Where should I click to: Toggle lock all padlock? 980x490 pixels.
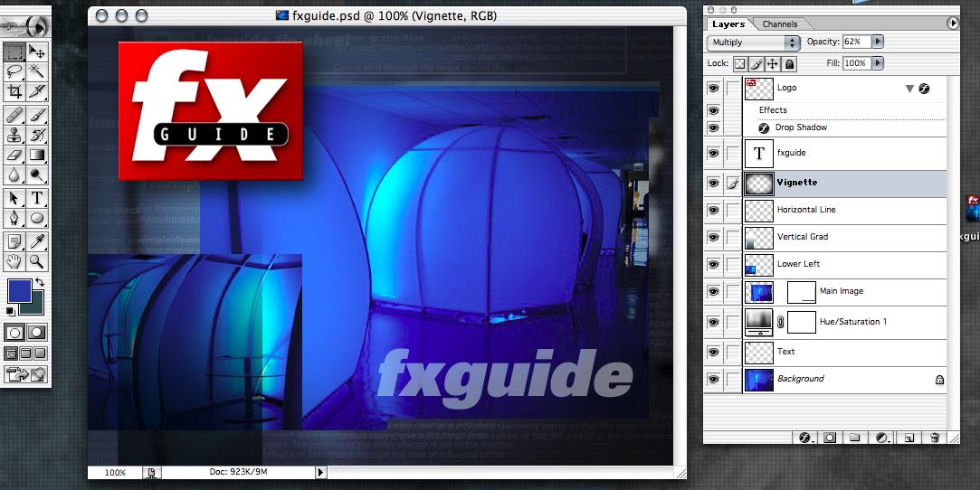[789, 63]
